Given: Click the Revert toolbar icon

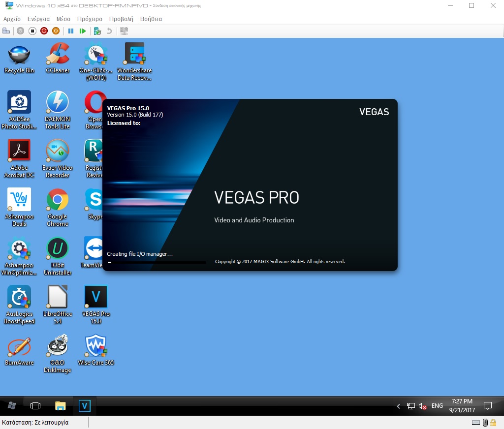Looking at the screenshot, I should click(109, 31).
